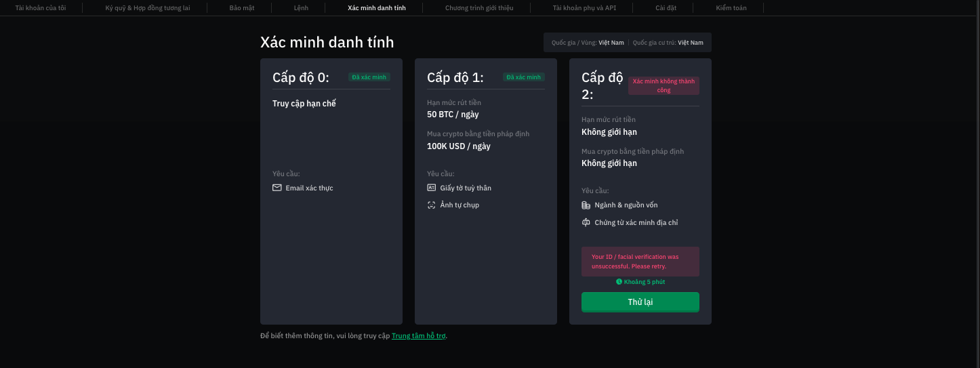The image size is (980, 368).
Task: Click the email envelope icon
Action: tap(277, 188)
